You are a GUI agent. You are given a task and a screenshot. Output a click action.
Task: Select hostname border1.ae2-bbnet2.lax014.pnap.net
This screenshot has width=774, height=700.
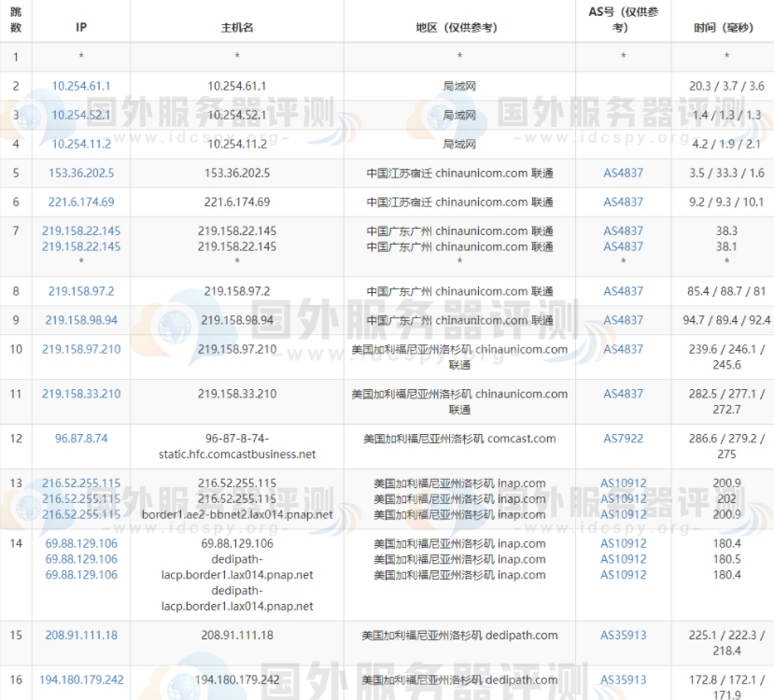click(237, 515)
